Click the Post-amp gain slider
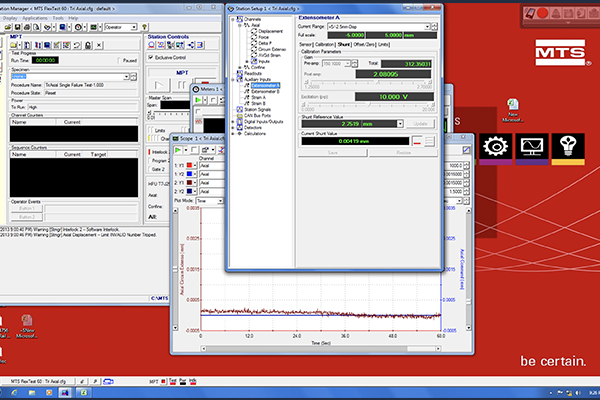Image resolution: width=600 pixels, height=400 pixels. (368, 82)
